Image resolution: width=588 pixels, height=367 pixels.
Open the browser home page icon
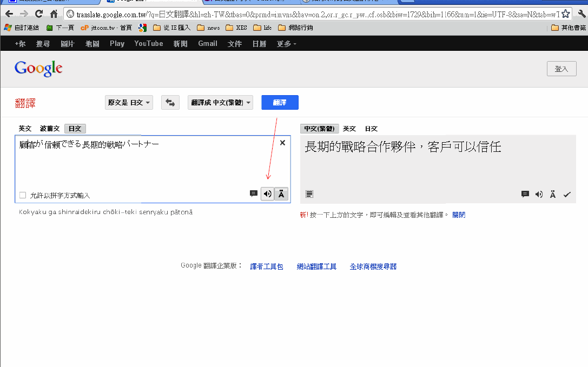click(x=54, y=14)
